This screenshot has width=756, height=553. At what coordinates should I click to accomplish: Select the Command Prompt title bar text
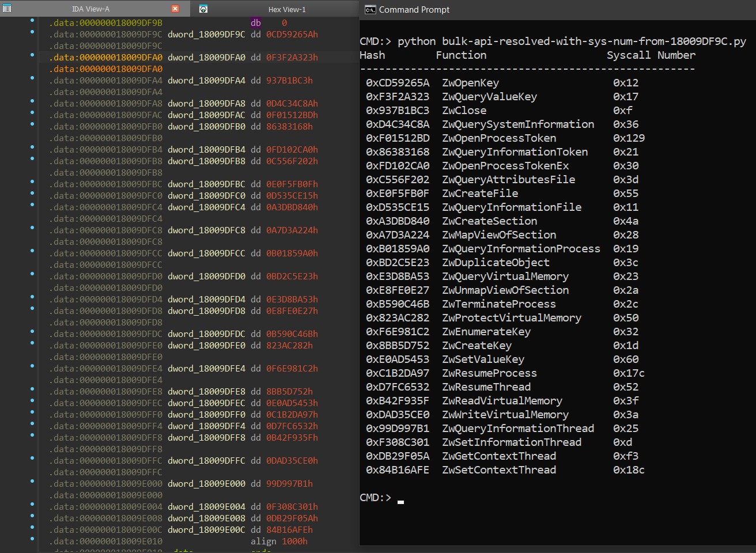(x=414, y=10)
